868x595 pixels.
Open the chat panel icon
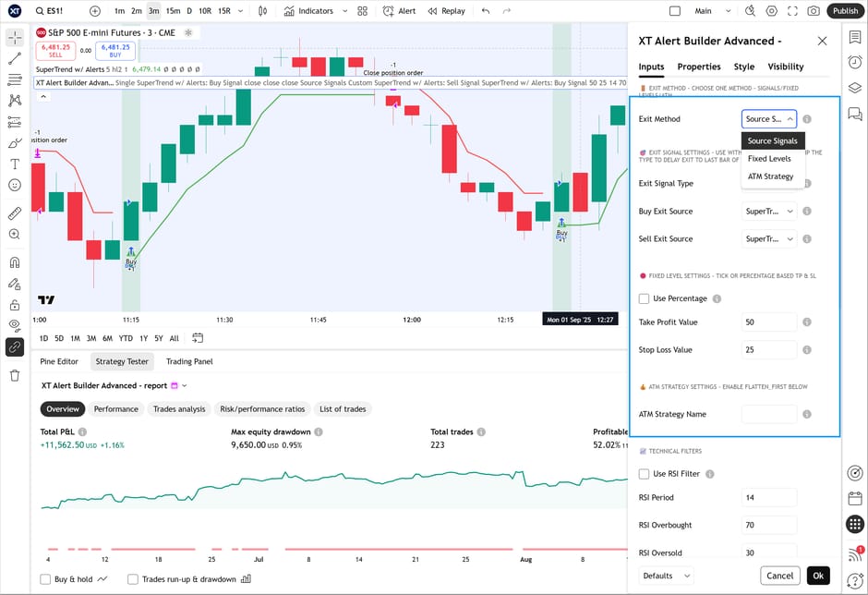coord(855,114)
